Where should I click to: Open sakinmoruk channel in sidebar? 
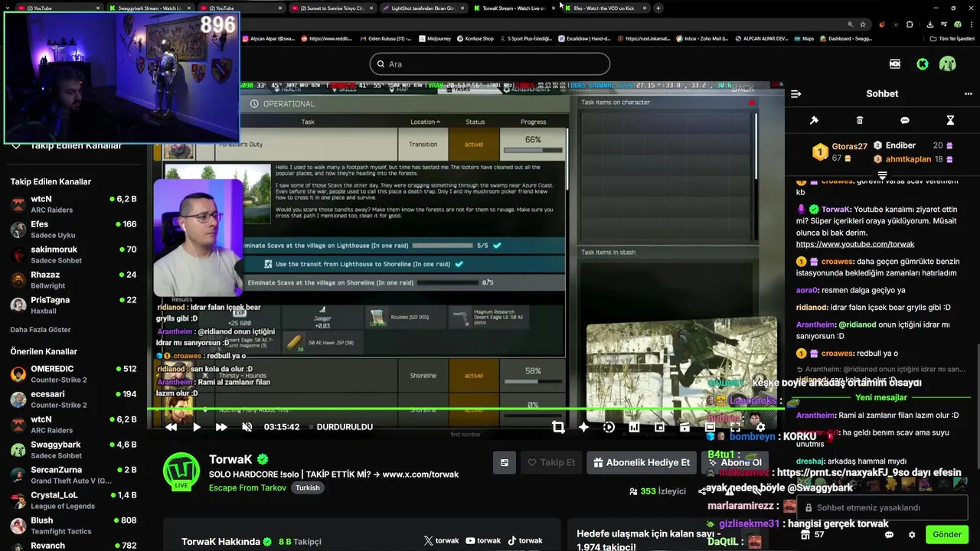click(x=73, y=255)
